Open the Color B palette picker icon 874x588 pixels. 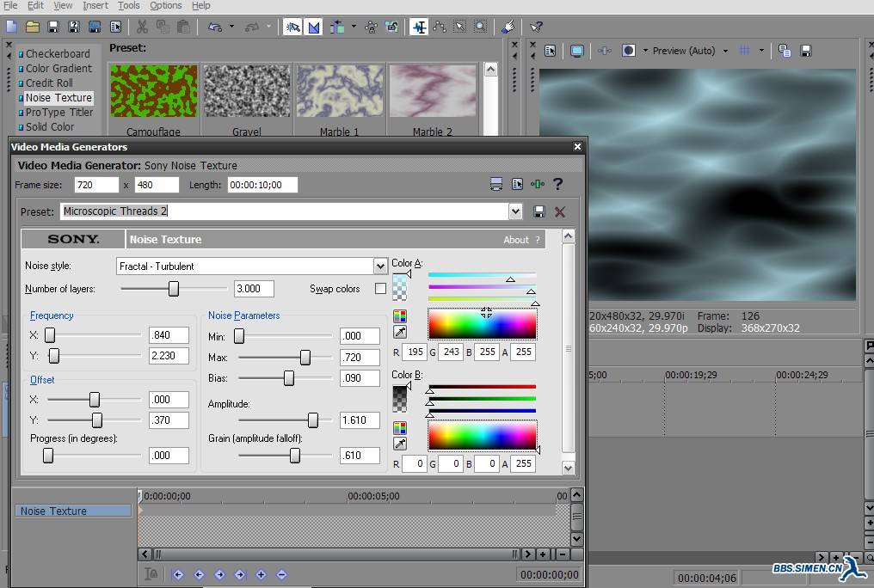[400, 428]
